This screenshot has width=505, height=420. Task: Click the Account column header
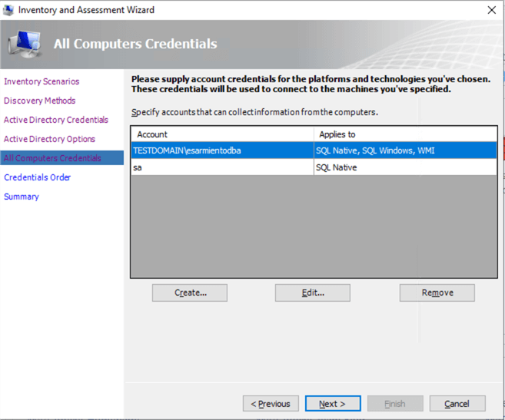point(222,134)
